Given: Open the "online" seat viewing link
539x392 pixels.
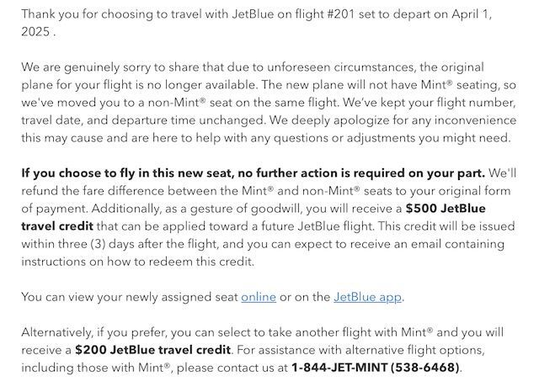Looking at the screenshot, I should 259,297.
